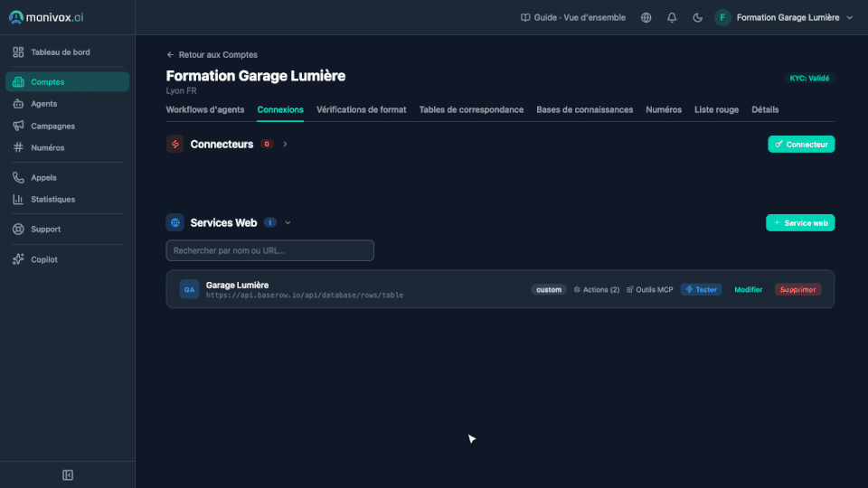868x488 pixels.
Task: Click Modifier on Garage Lumière service
Action: (748, 289)
